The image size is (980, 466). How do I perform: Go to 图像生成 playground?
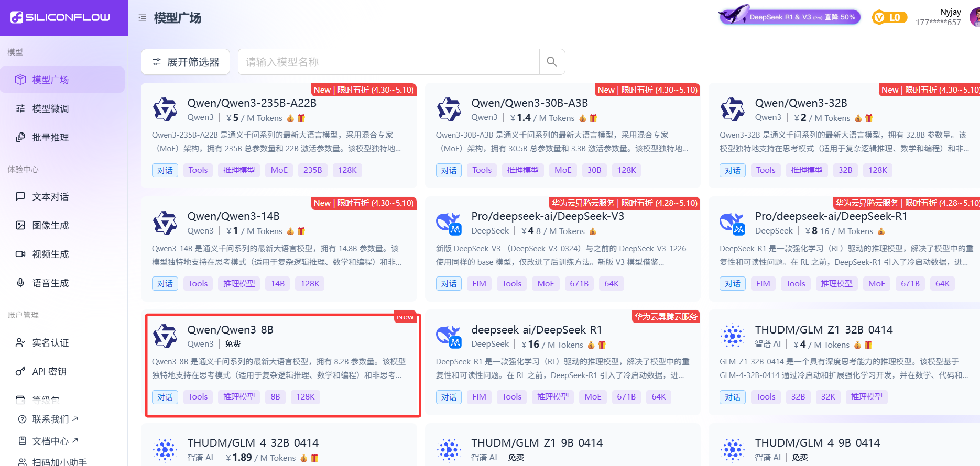62,225
